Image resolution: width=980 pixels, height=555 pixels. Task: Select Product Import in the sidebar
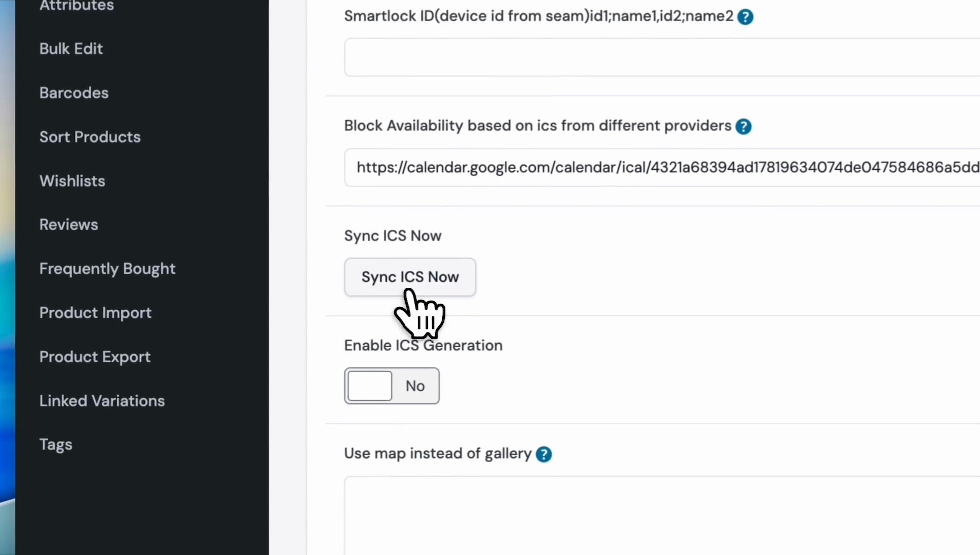pyautogui.click(x=96, y=313)
